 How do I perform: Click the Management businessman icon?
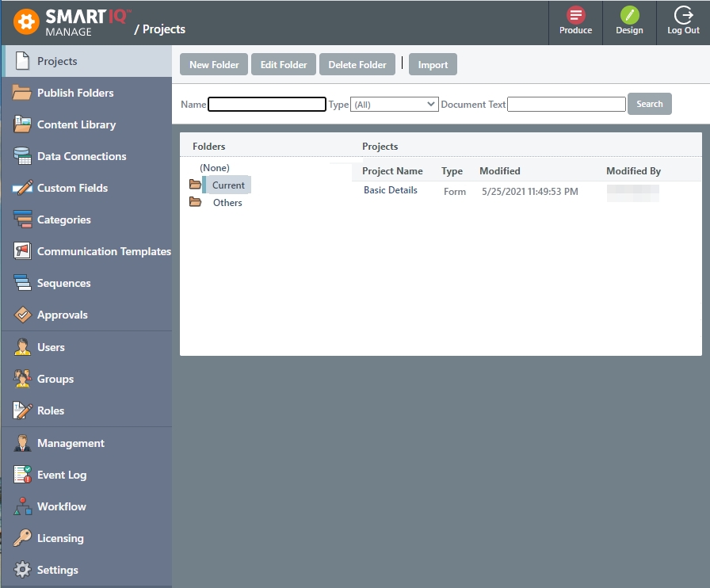coord(22,443)
